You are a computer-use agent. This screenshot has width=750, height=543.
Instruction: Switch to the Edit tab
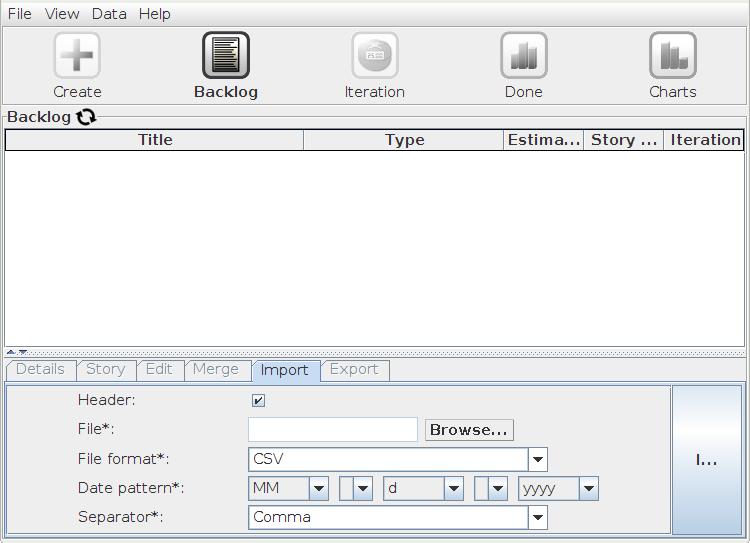click(x=160, y=370)
